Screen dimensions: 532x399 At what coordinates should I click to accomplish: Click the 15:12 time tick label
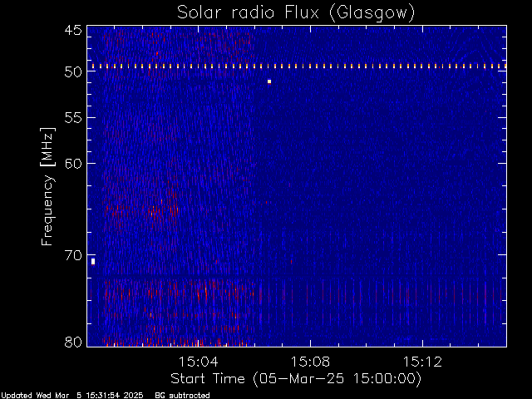point(422,362)
